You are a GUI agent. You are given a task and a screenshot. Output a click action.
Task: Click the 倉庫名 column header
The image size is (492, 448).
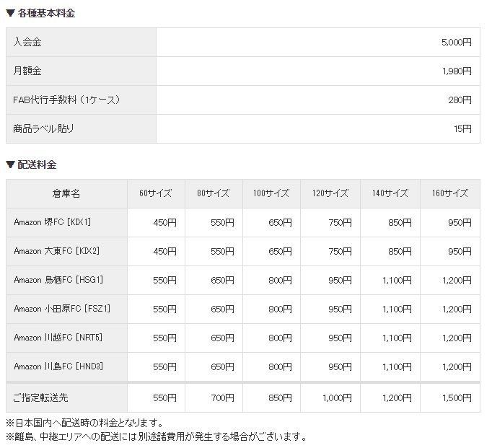[66, 193]
